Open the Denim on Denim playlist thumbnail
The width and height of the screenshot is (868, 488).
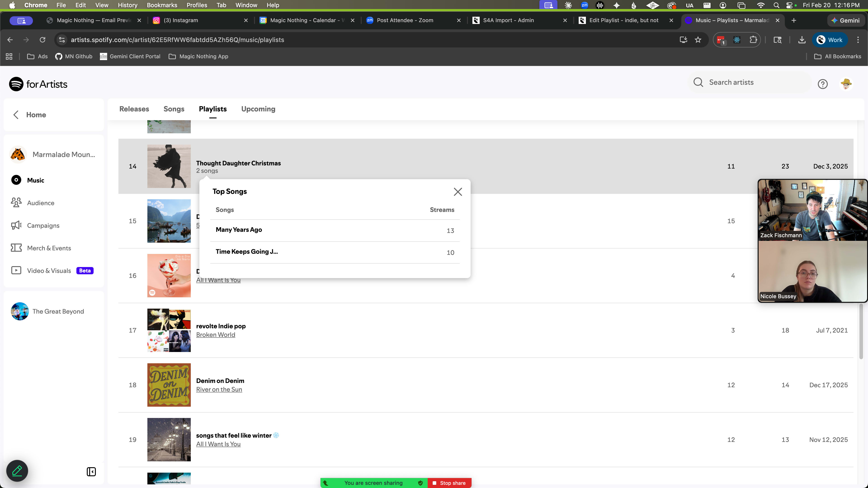coord(169,385)
